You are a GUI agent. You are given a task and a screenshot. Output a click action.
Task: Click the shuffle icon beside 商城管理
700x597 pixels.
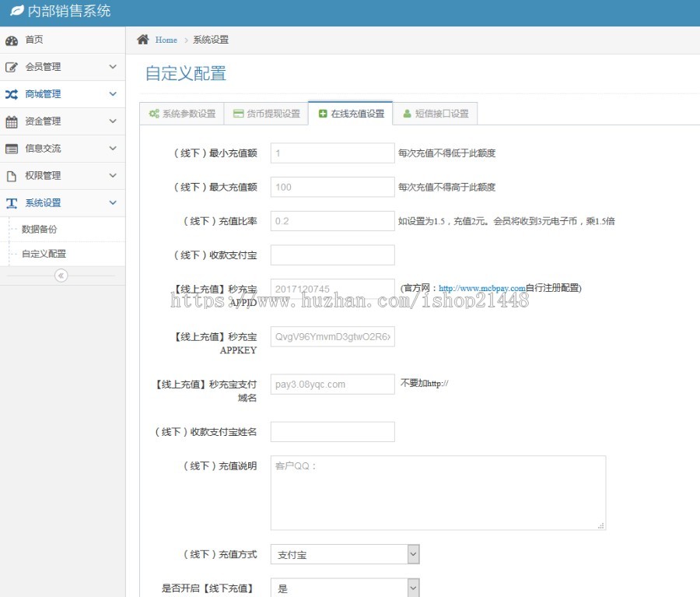click(x=12, y=95)
